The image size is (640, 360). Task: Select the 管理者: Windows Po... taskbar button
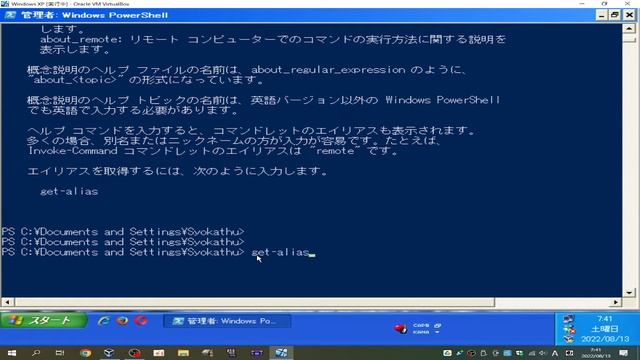[227, 321]
